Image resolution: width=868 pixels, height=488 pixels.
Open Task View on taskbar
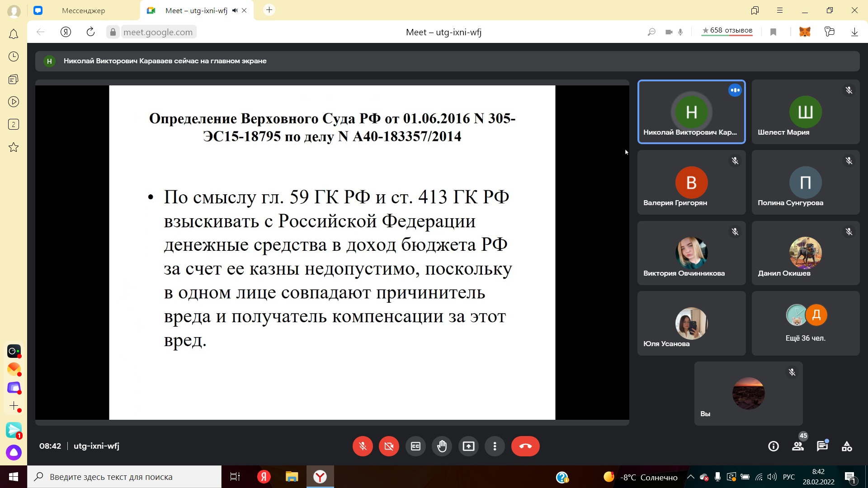[x=235, y=477]
